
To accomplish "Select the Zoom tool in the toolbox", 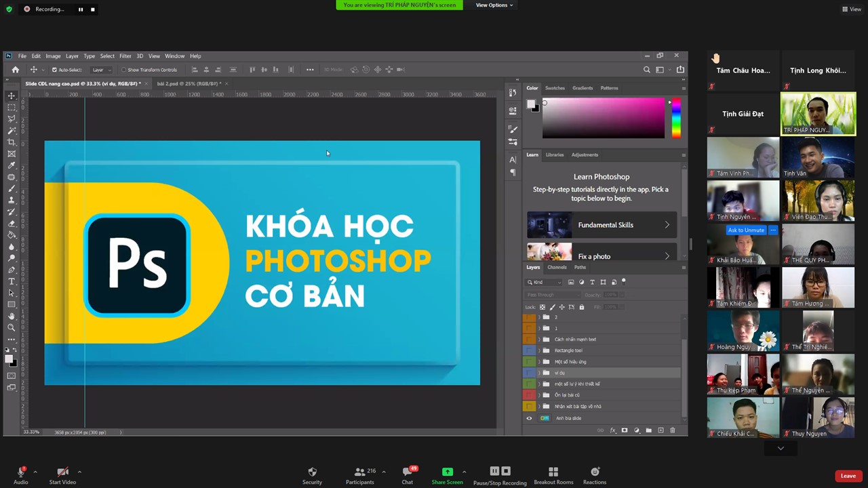I will click(x=12, y=327).
